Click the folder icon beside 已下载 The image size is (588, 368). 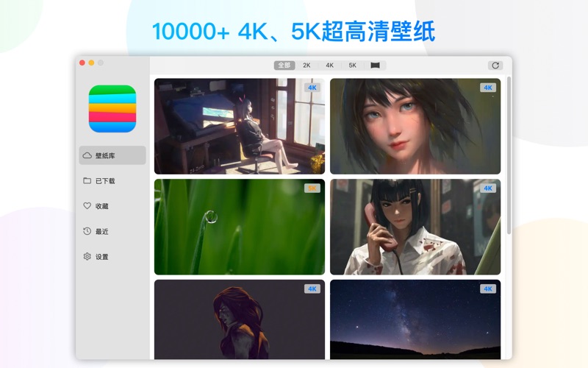pyautogui.click(x=87, y=180)
